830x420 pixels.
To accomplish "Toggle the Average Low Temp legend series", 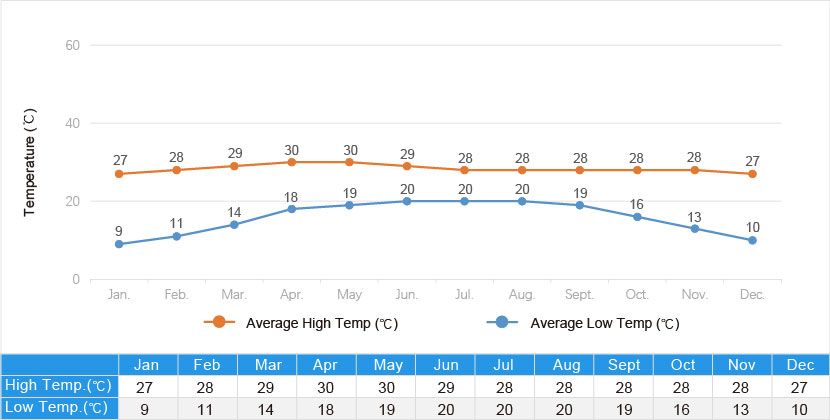I will (605, 323).
